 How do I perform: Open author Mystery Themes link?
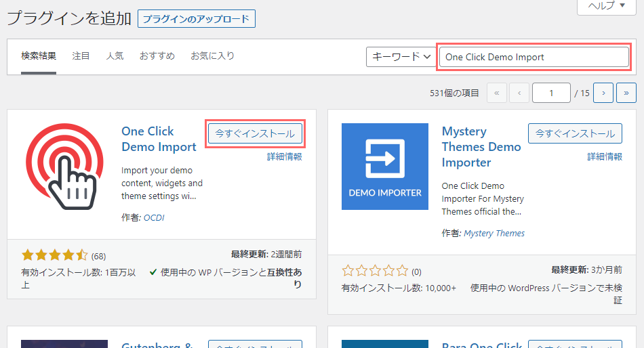click(494, 233)
